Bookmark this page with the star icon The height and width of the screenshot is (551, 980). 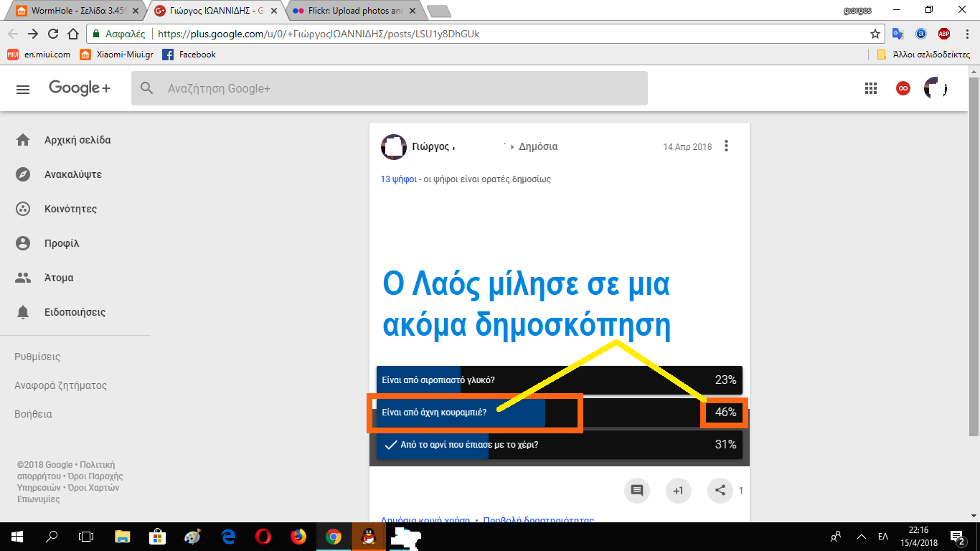click(875, 34)
